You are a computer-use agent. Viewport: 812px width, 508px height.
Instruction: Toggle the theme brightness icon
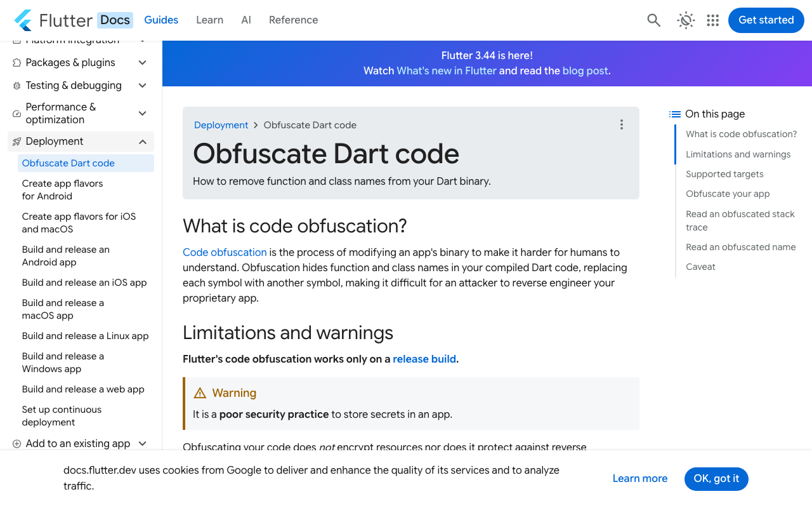686,20
